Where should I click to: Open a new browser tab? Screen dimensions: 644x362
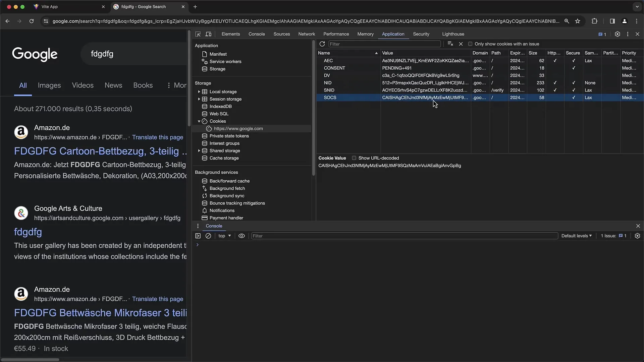pos(195,7)
